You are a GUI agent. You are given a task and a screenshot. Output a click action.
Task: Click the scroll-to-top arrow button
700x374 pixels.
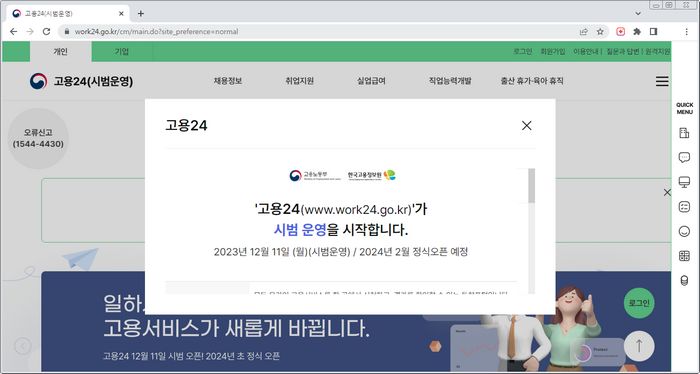(x=639, y=346)
